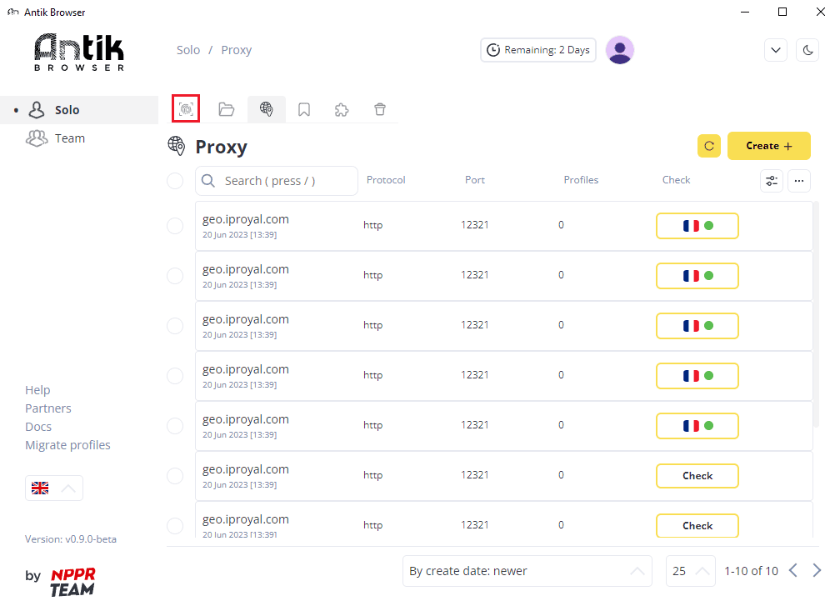The height and width of the screenshot is (616, 840).
Task: Open the 25 per page dropdown
Action: 690,571
